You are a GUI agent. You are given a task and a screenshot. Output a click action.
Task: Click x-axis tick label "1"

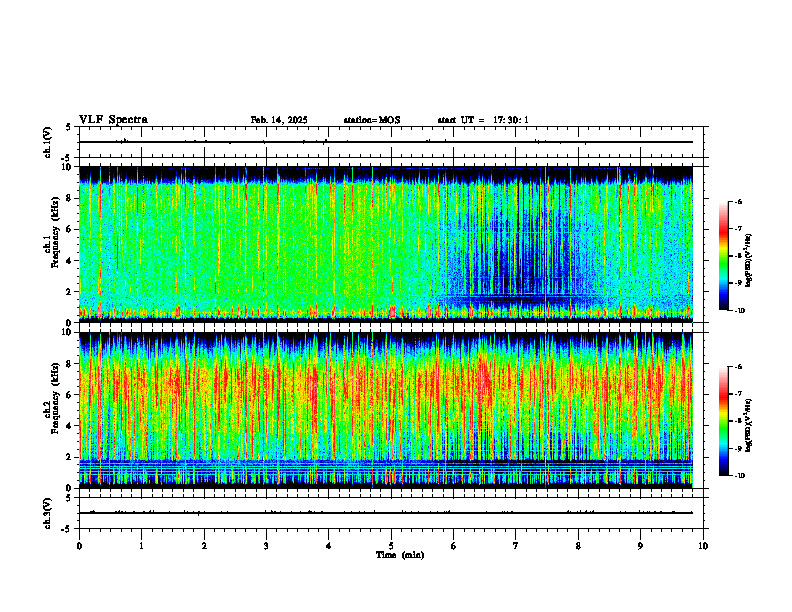tap(142, 546)
